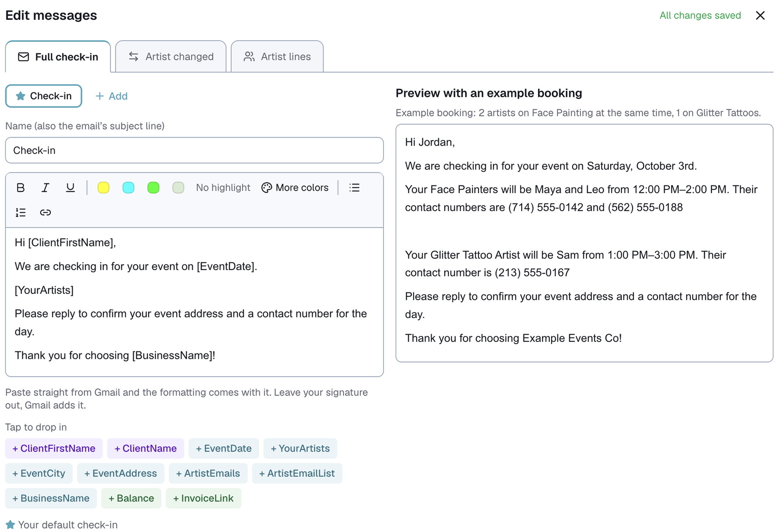
Task: Close the Edit messages dialog
Action: coord(760,15)
